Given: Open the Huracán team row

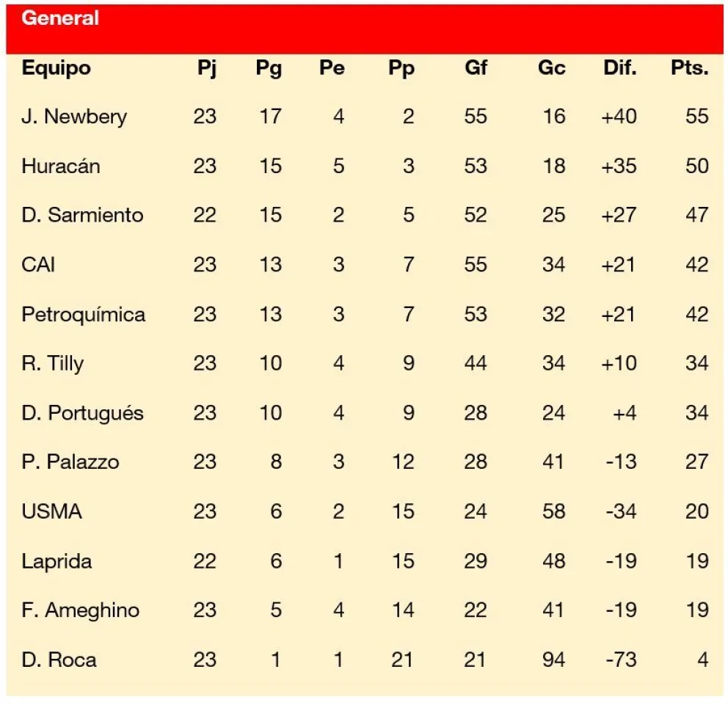Looking at the screenshot, I should [x=365, y=166].
